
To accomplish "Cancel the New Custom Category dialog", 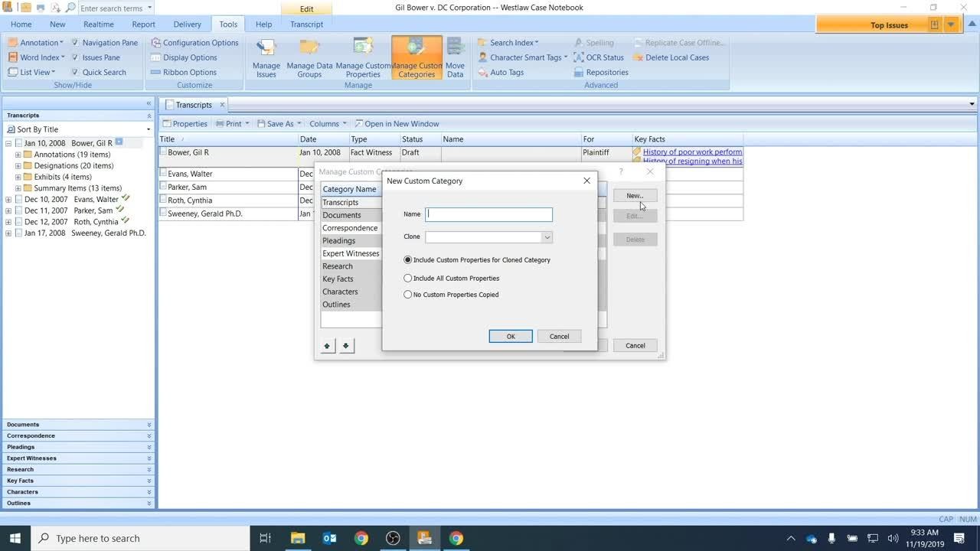I will click(x=559, y=337).
